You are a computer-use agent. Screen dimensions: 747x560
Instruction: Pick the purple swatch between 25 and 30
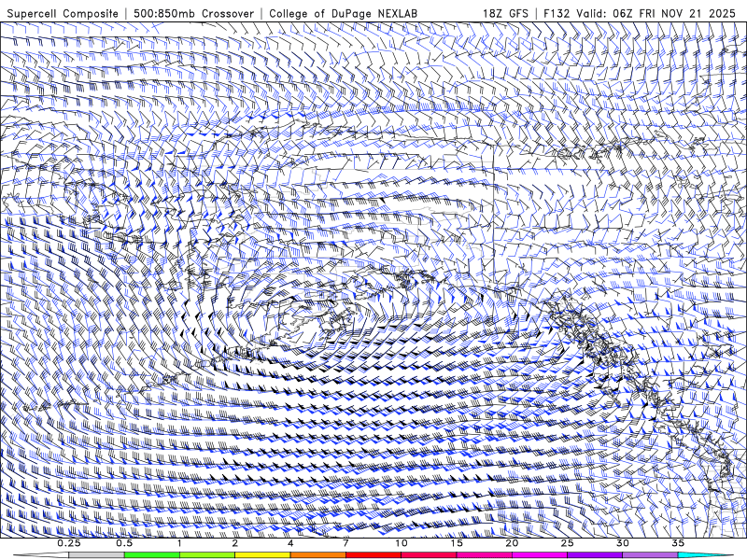coord(595,555)
